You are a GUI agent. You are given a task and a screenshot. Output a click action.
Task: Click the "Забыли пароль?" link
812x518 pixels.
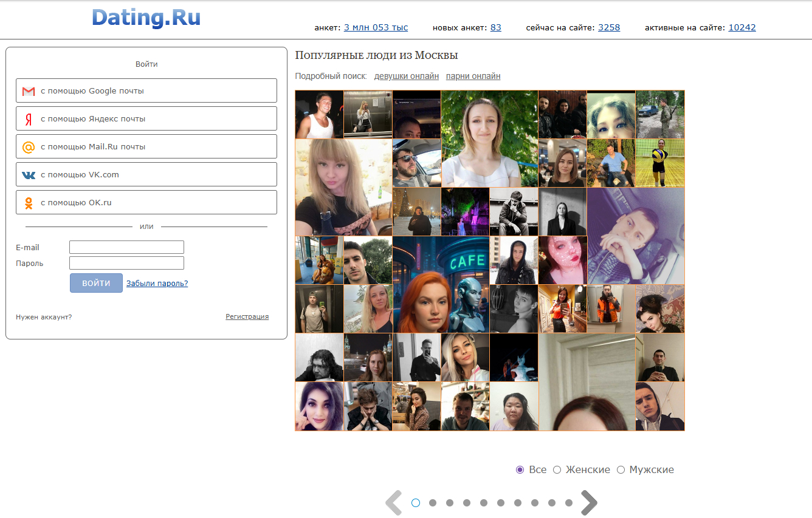[x=157, y=283]
